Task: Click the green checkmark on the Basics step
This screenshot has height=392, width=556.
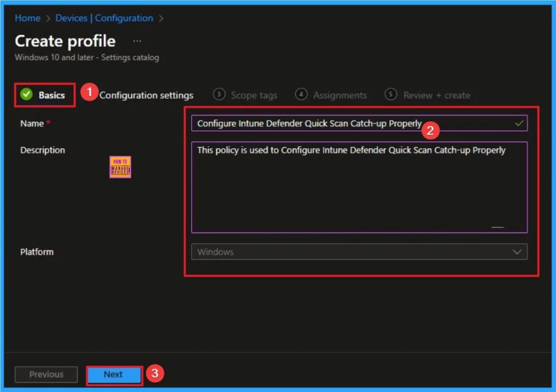Action: (27, 94)
